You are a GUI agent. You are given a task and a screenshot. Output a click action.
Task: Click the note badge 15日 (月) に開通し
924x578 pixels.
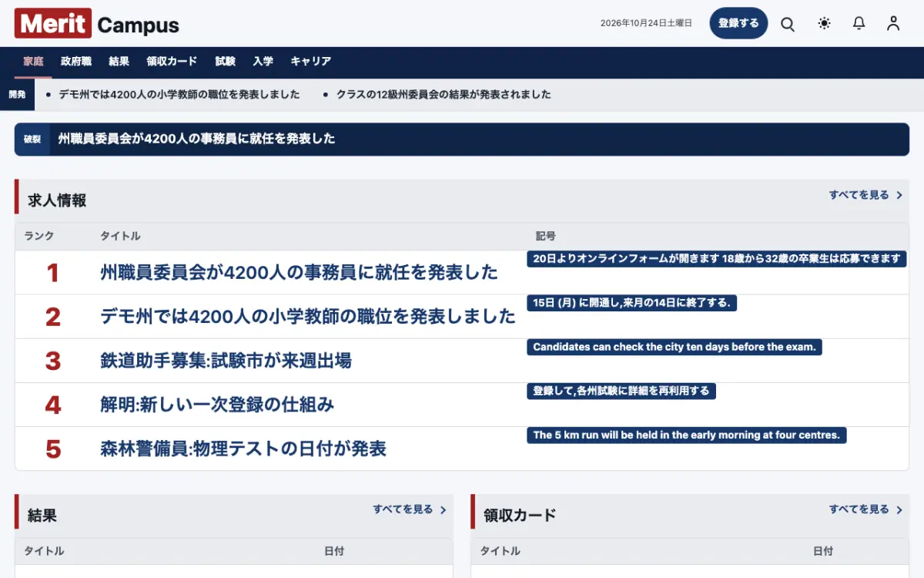(632, 303)
